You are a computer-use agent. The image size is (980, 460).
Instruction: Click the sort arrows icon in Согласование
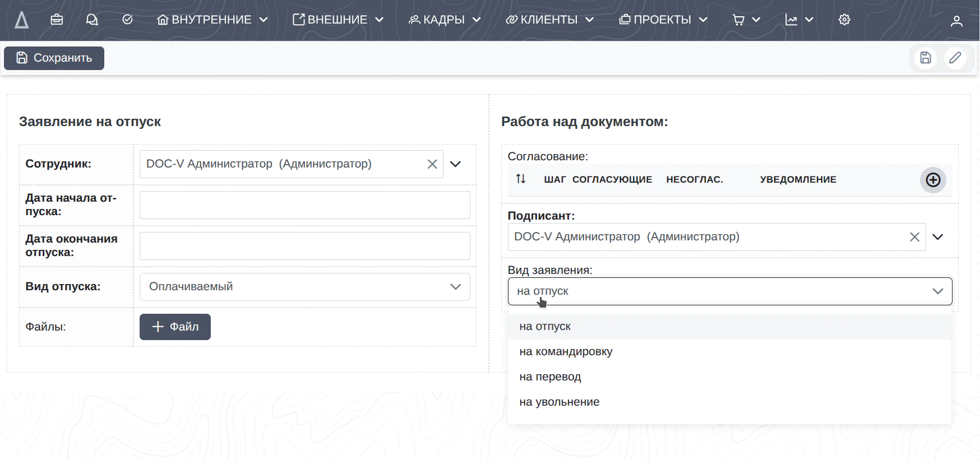pyautogui.click(x=521, y=179)
